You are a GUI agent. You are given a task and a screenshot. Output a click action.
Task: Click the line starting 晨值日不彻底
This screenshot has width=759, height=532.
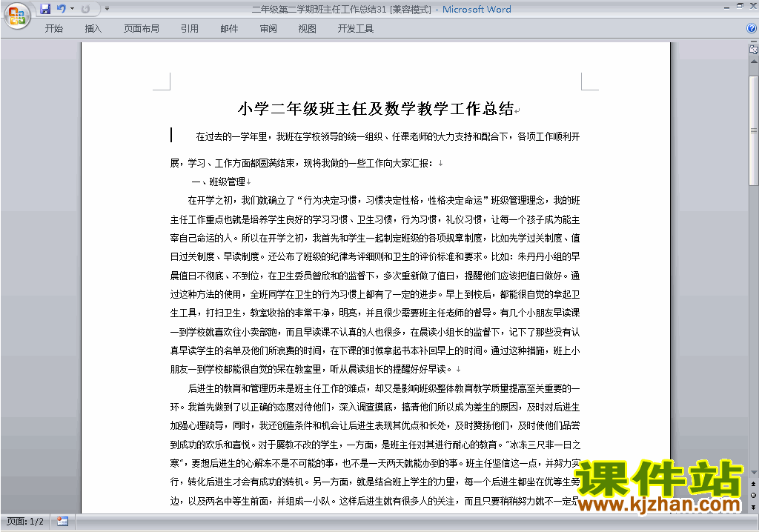pyautogui.click(x=374, y=276)
